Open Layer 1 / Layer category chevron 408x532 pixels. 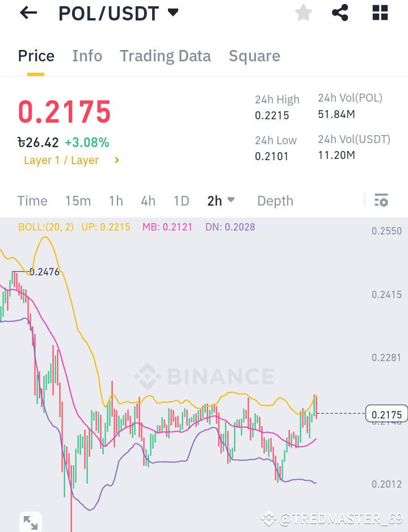(116, 160)
